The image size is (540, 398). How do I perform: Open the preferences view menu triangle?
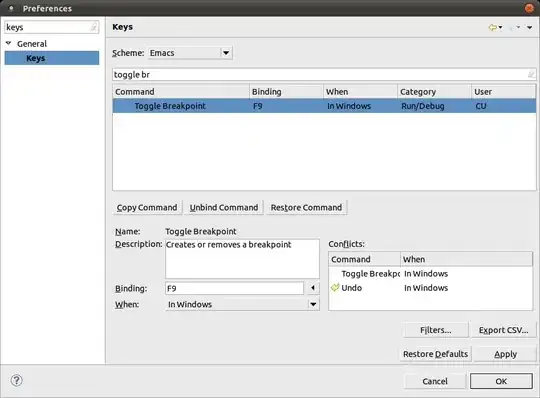(530, 28)
